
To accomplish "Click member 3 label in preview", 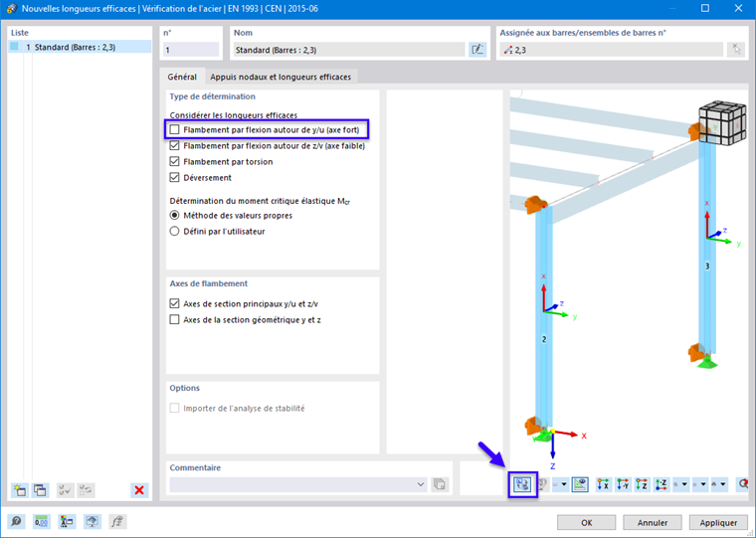I will click(x=707, y=267).
